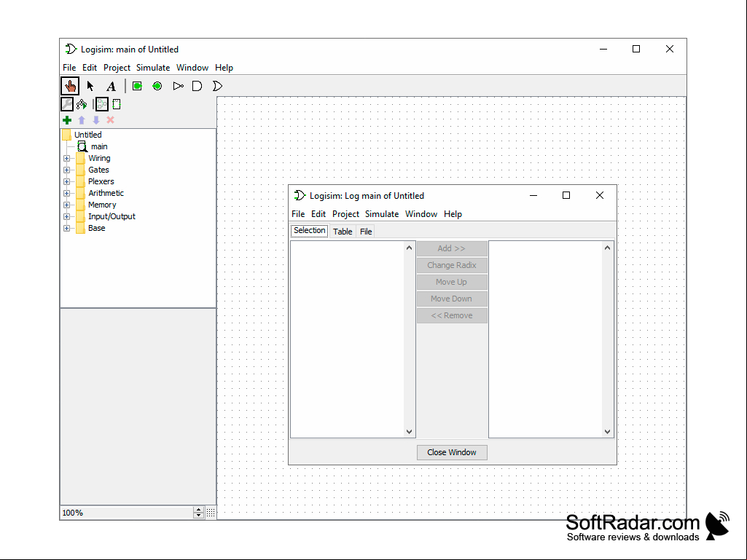The image size is (747, 560).
Task: Switch to the Table tab
Action: pos(343,232)
